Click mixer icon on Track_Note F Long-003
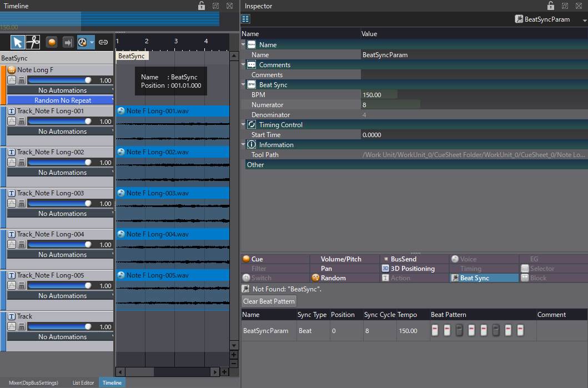 (x=22, y=204)
